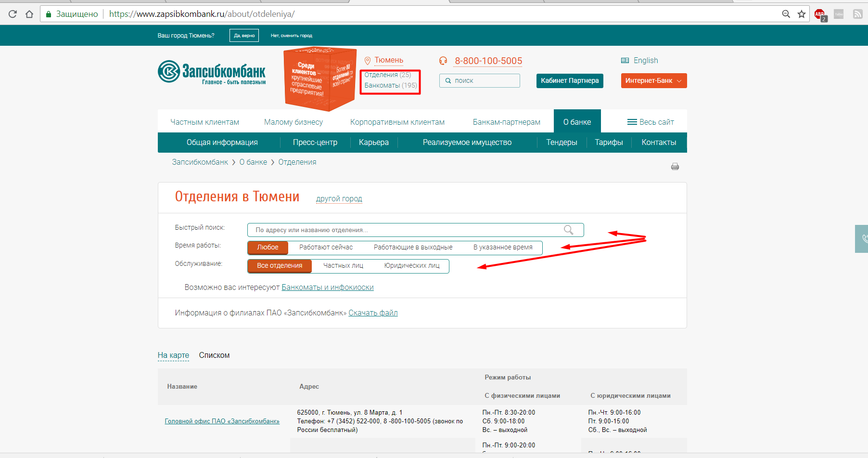This screenshot has height=458, width=868.
Task: Click the location pin icon near Тюмень
Action: coord(367,61)
